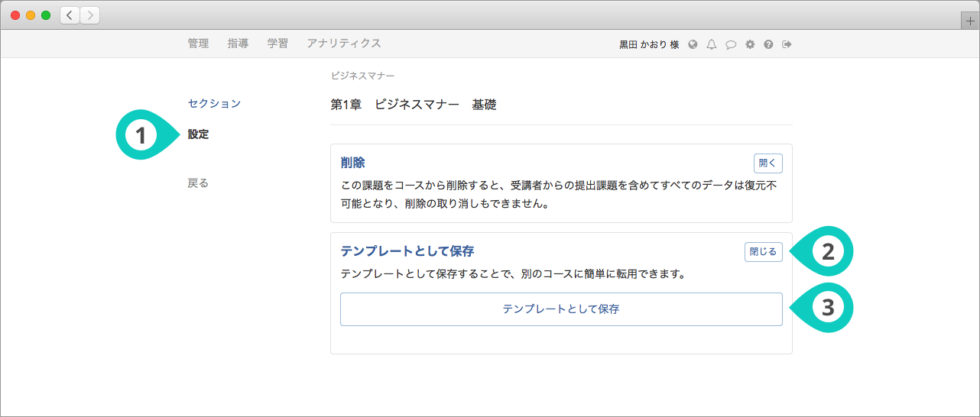Image resolution: width=980 pixels, height=417 pixels.
Task: Click the logout arrow icon
Action: 787,44
